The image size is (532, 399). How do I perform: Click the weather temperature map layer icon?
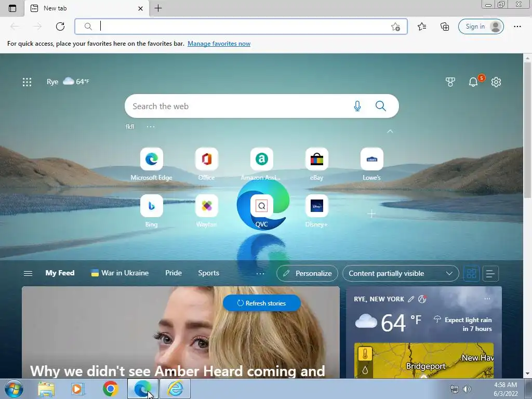click(x=365, y=354)
